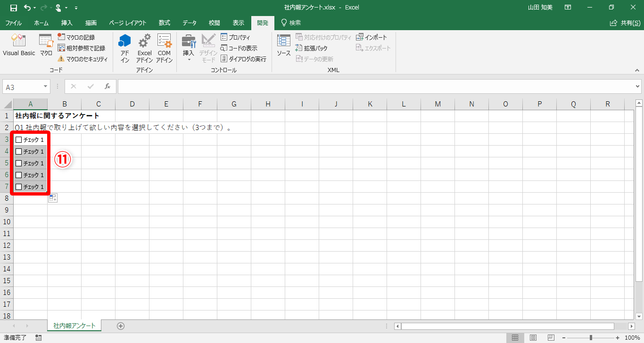The width and height of the screenshot is (644, 343).
Task: Switch to the ホーム tab
Action: point(41,23)
